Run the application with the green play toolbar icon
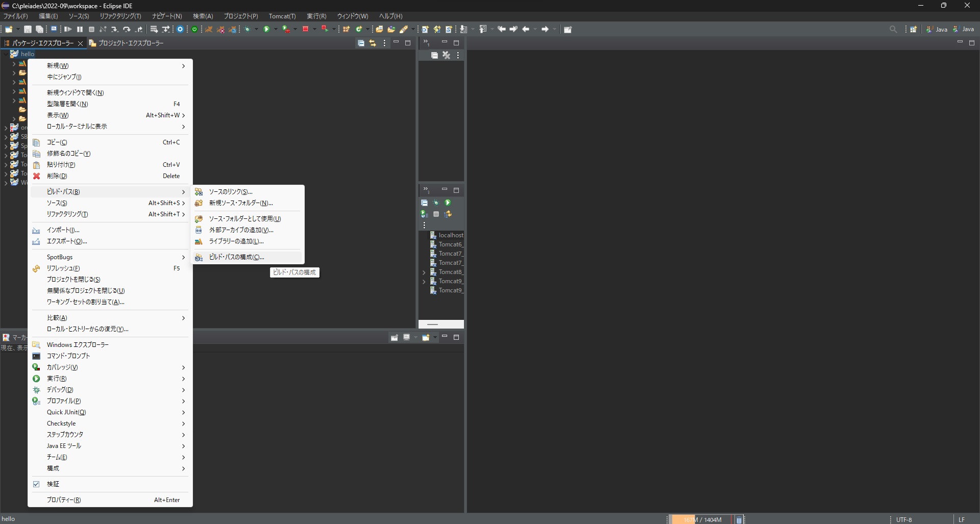This screenshot has width=980, height=524. coord(267,29)
